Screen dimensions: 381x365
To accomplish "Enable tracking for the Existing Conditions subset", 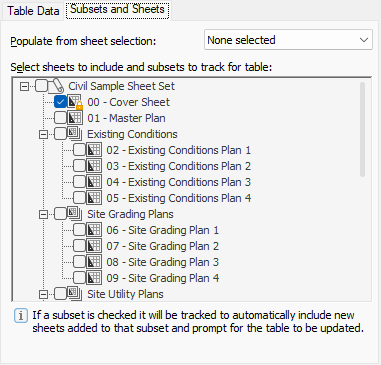I will pos(60,134).
